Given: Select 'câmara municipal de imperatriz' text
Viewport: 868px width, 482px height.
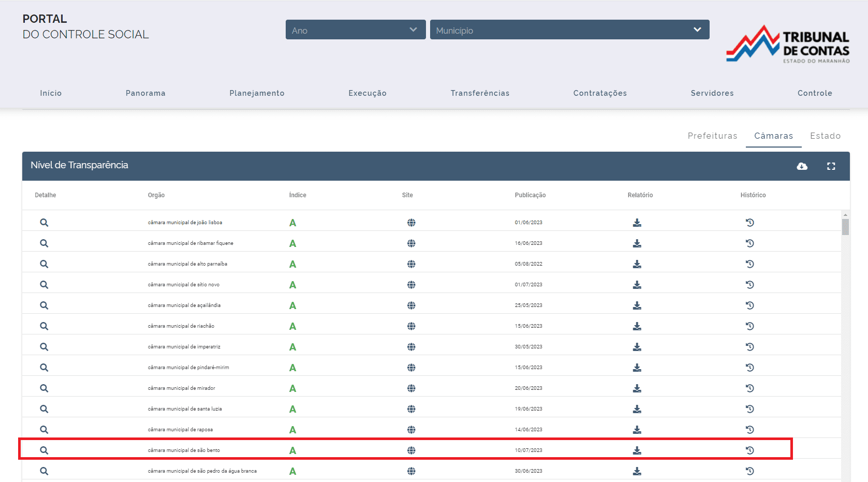Looking at the screenshot, I should 184,347.
